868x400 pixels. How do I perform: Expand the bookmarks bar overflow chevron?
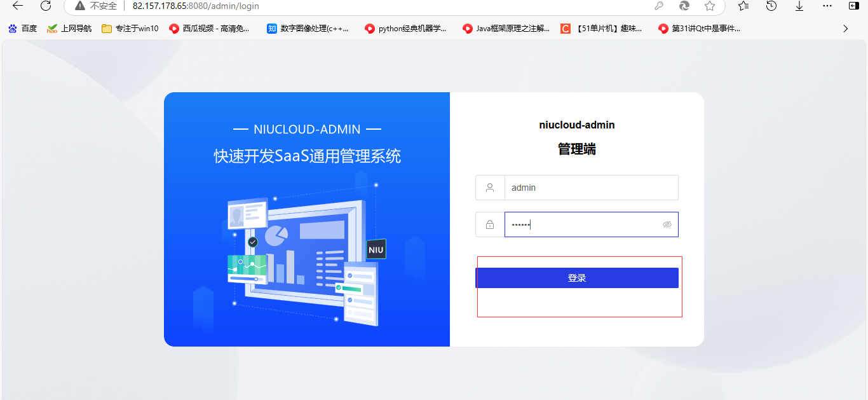coord(845,29)
